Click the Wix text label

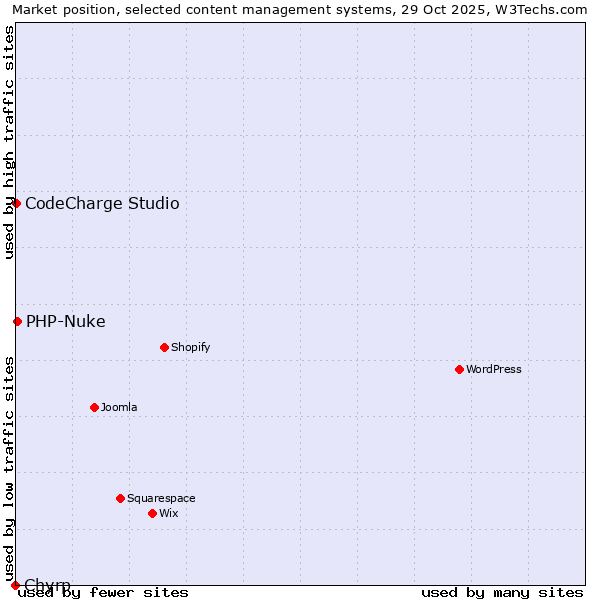[168, 514]
